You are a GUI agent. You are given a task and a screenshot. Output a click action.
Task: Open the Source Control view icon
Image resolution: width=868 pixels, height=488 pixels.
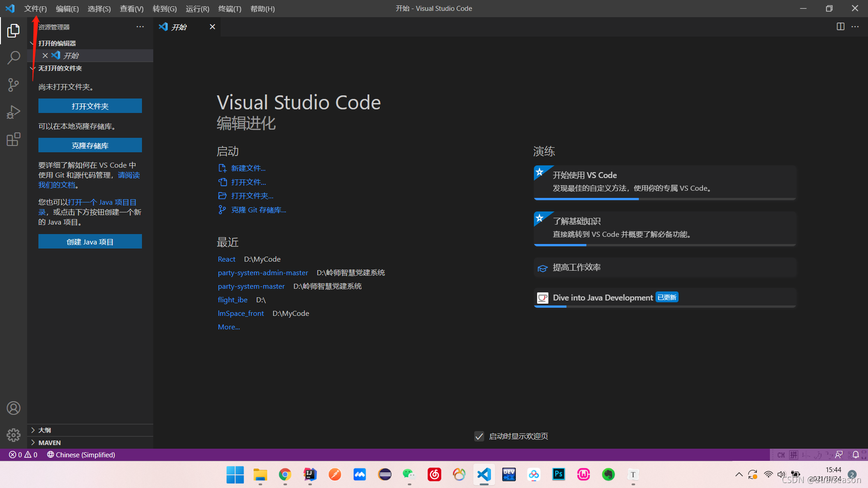(x=14, y=85)
